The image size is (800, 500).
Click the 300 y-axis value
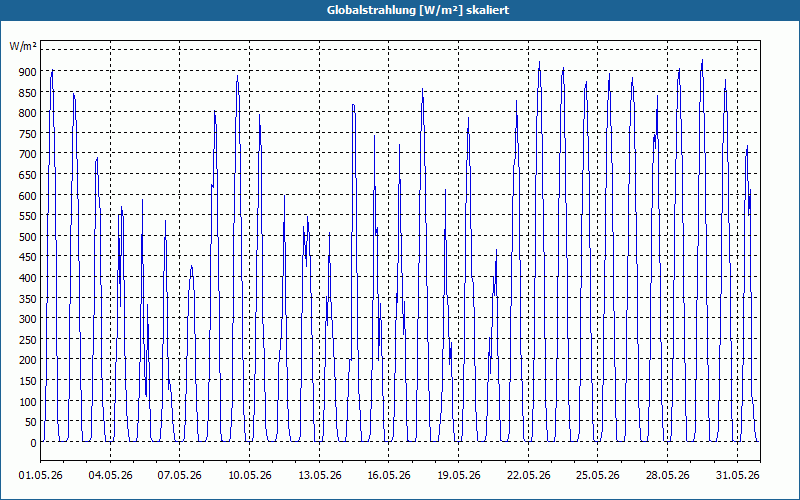click(x=27, y=319)
